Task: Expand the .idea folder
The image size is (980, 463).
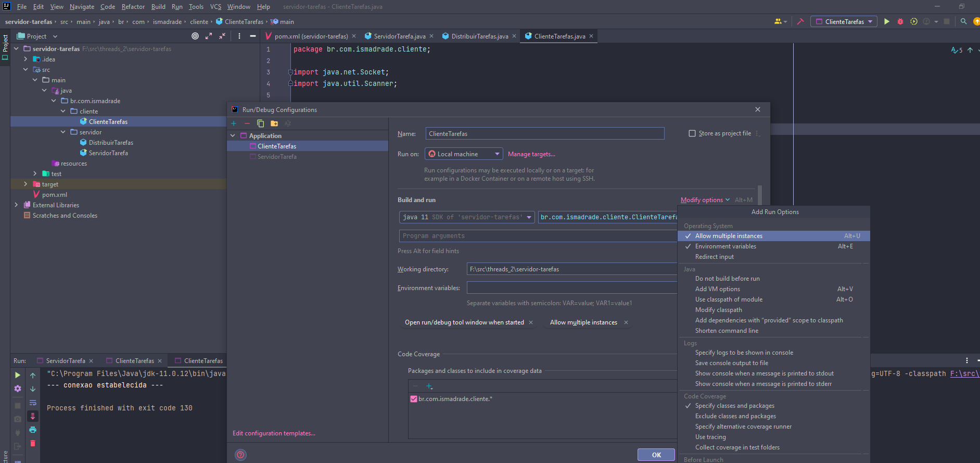Action: pos(26,59)
